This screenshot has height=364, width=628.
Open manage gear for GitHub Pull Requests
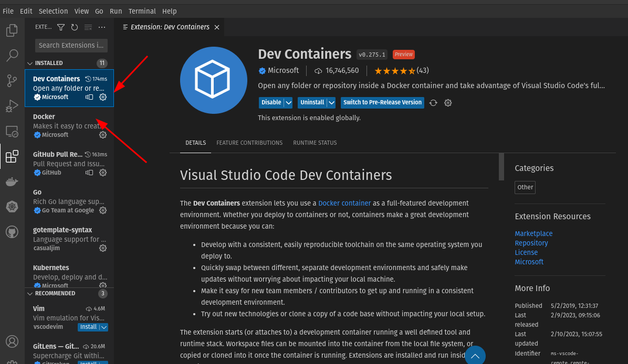pos(103,173)
